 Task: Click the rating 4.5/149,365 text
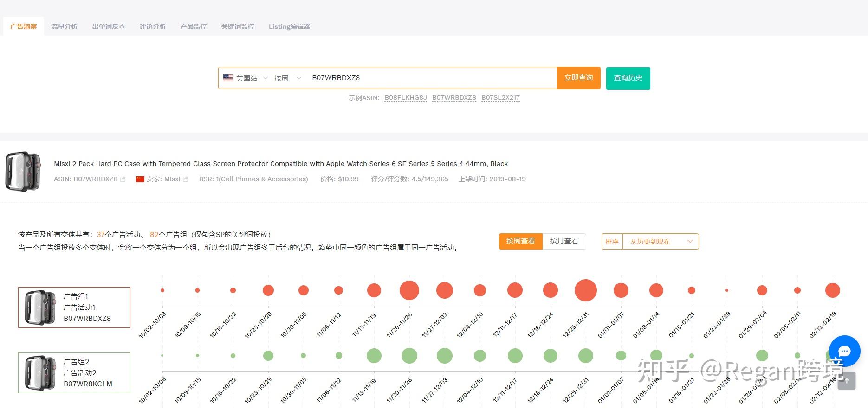pos(410,179)
